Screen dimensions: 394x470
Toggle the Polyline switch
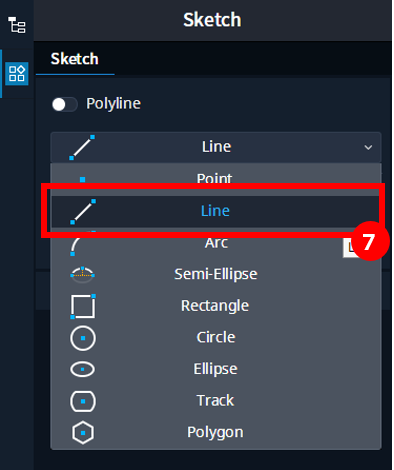tap(65, 104)
